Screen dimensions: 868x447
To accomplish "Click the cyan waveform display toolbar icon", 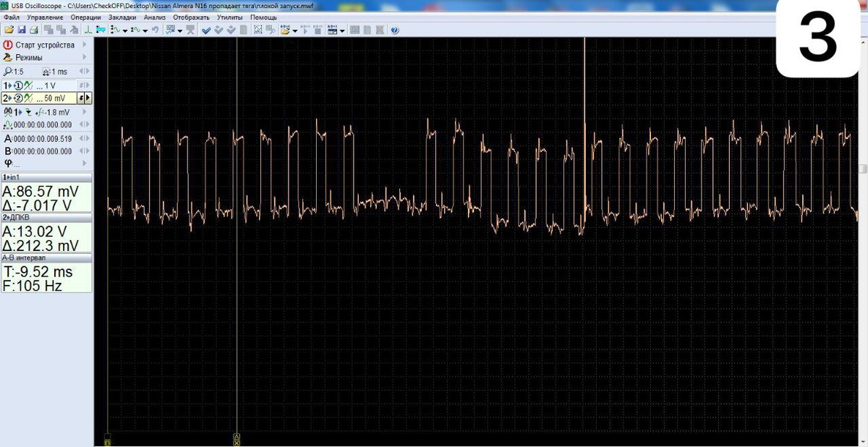I will [100, 30].
